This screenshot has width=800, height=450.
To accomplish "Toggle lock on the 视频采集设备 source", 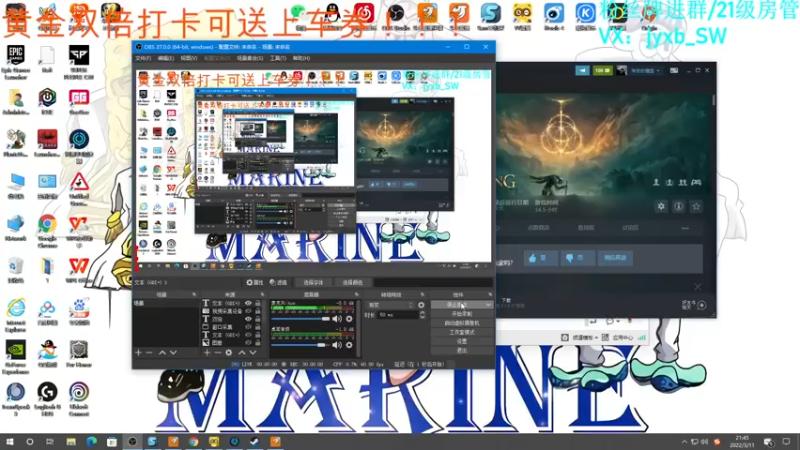I will pos(258,311).
